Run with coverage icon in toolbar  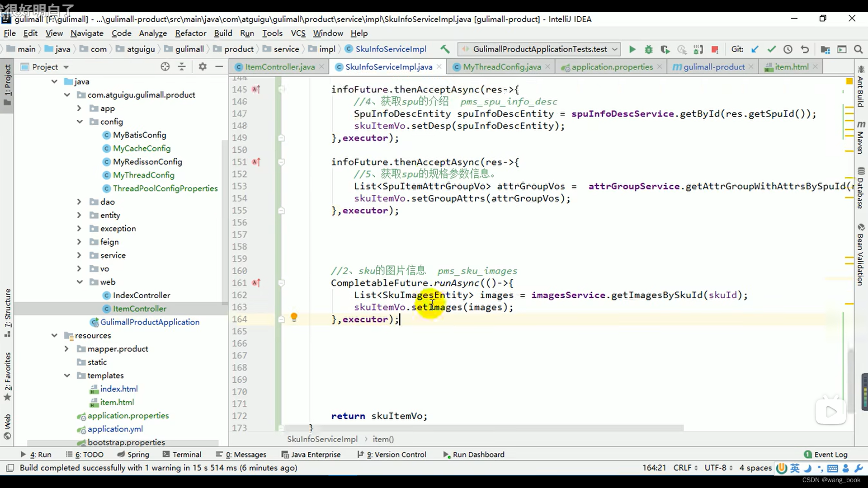(665, 49)
